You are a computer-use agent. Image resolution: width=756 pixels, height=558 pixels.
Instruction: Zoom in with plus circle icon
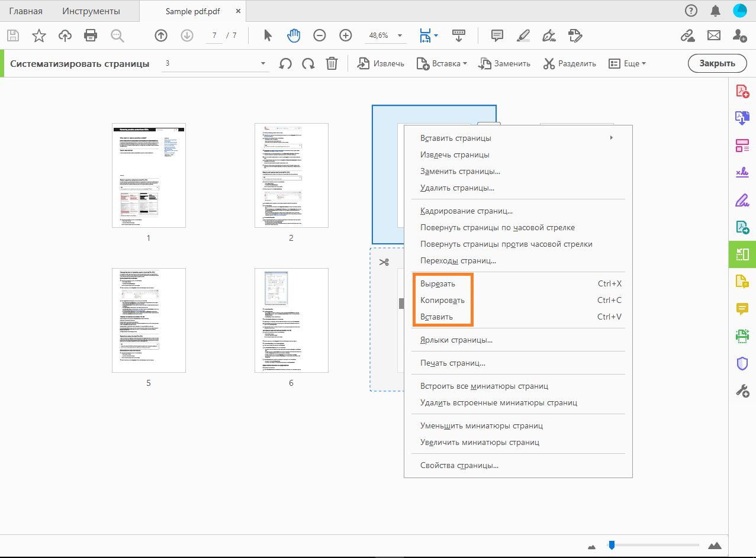click(346, 36)
